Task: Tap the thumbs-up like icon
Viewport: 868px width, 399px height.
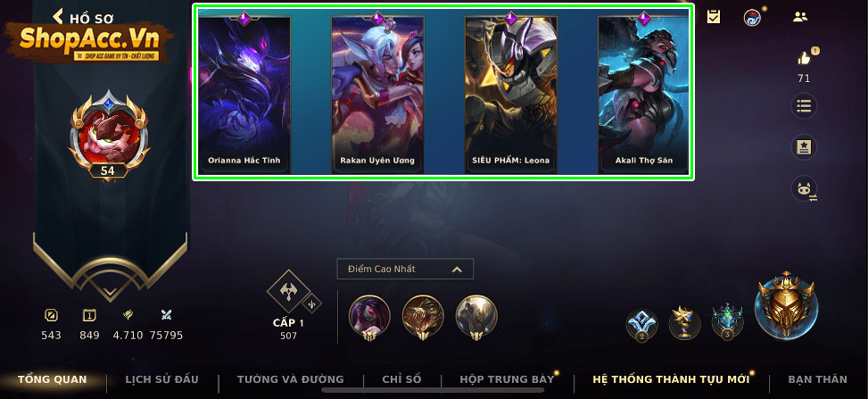Action: 804,57
